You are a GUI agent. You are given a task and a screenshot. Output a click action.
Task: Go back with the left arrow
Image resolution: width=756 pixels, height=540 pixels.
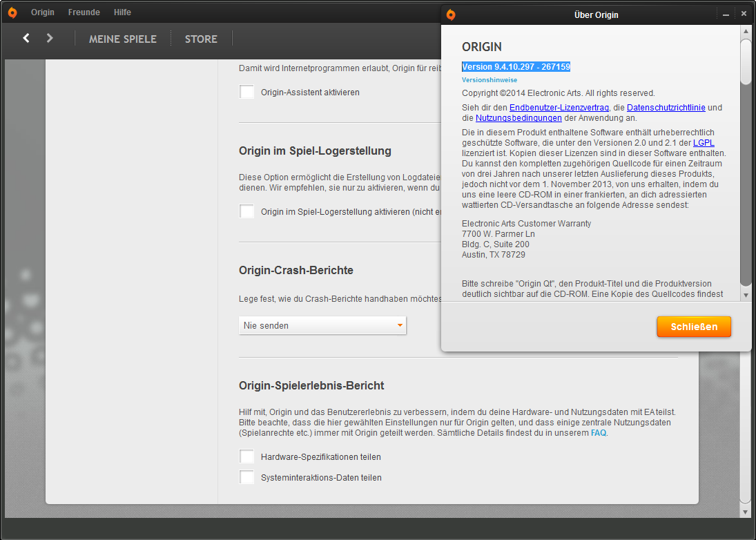26,37
